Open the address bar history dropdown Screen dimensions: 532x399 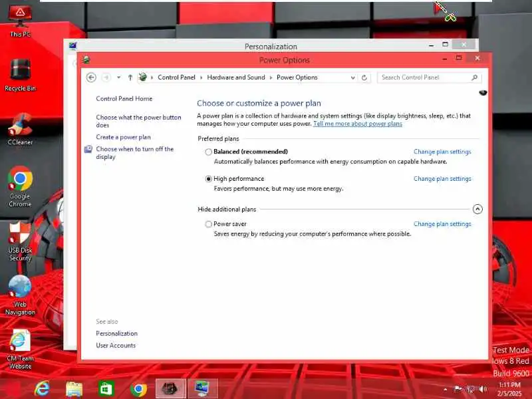pos(353,78)
